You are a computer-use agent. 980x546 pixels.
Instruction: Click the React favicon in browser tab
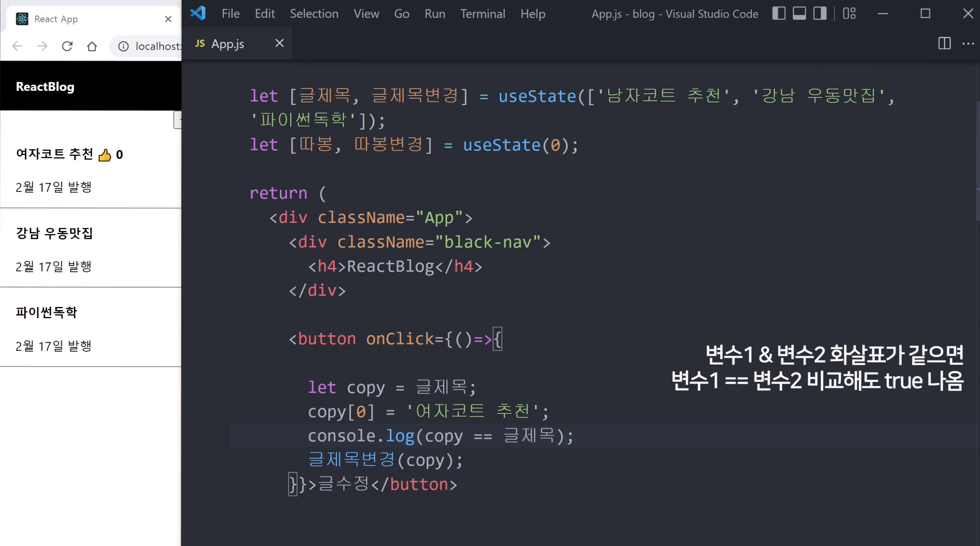[x=22, y=19]
